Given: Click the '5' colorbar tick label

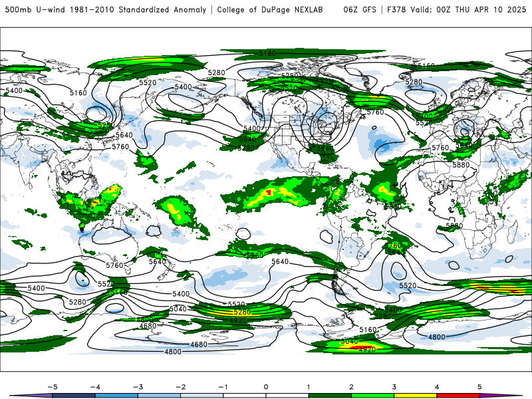Looking at the screenshot, I should tap(479, 387).
